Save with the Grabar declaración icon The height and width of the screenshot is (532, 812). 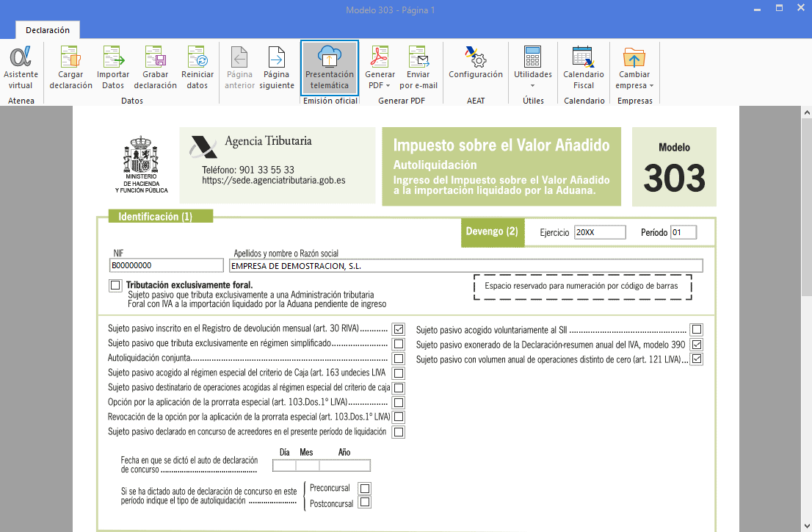click(x=156, y=68)
